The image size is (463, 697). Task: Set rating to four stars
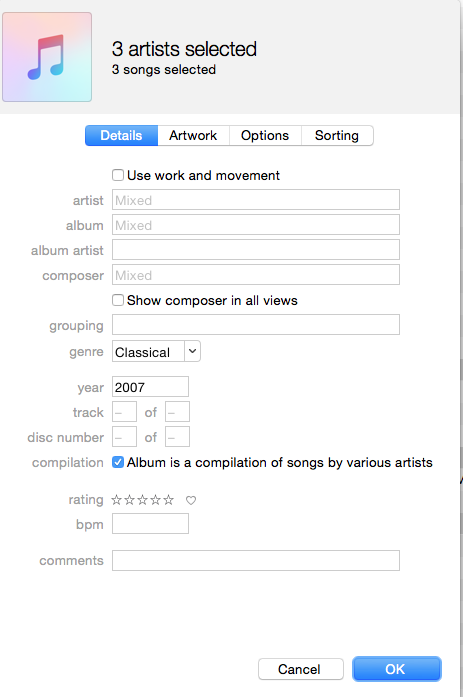click(156, 500)
